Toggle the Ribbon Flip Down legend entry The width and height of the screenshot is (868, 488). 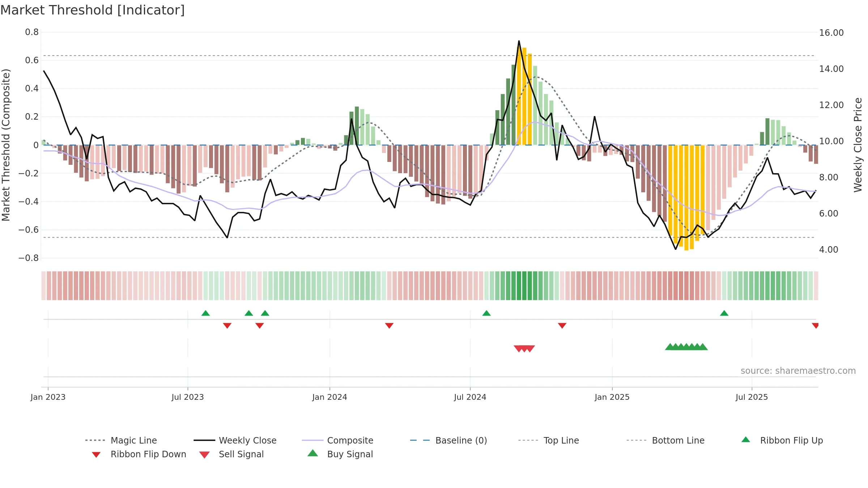pyautogui.click(x=139, y=454)
